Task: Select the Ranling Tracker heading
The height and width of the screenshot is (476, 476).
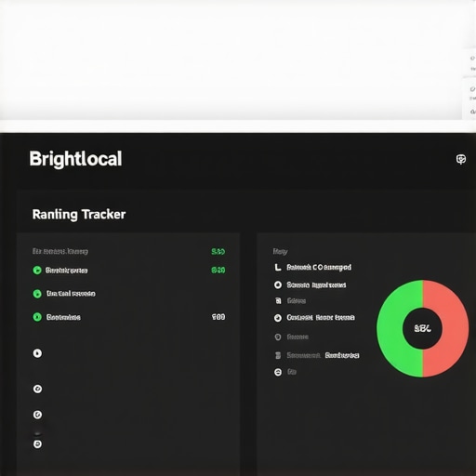Action: pos(79,215)
